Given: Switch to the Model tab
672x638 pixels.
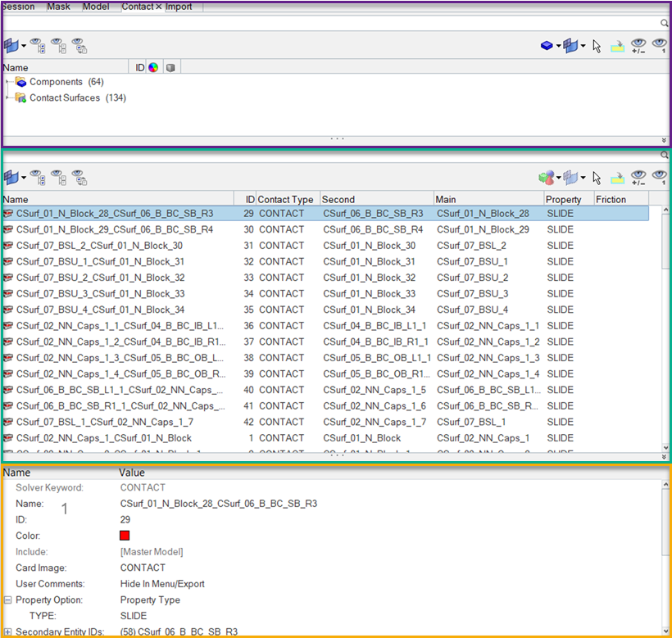Looking at the screenshot, I should (x=96, y=6).
